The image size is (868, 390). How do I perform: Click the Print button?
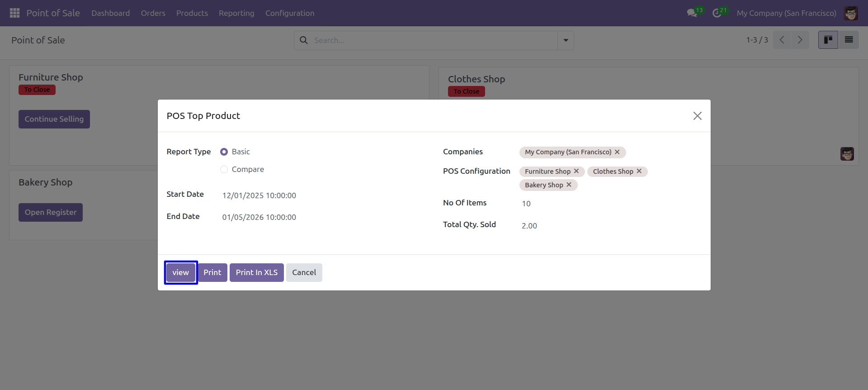coord(212,272)
